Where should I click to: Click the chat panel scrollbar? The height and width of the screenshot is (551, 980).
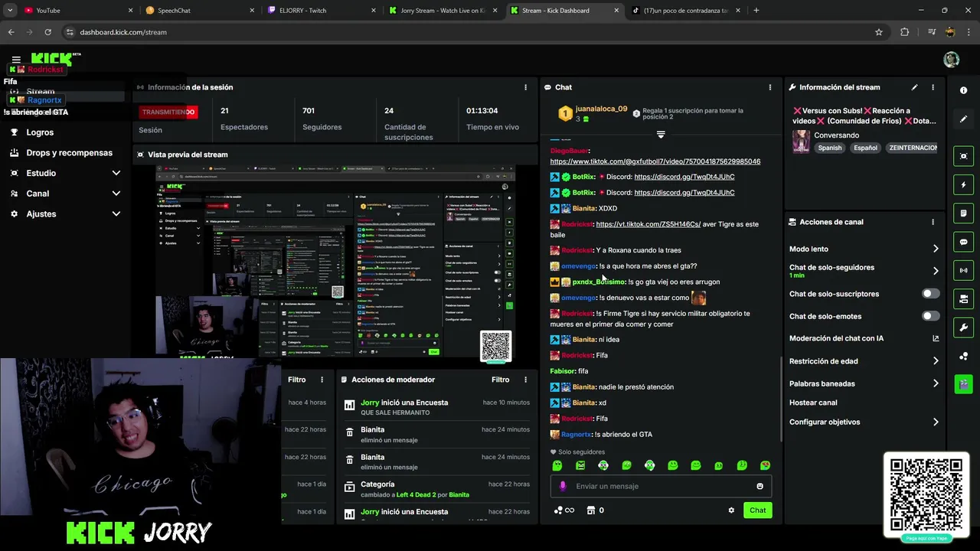tap(780, 399)
